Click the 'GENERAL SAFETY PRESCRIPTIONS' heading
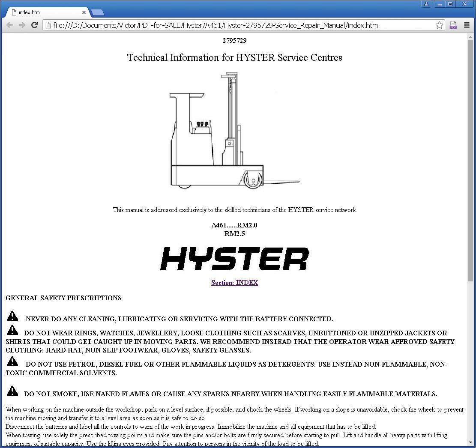The height and width of the screenshot is (448, 476). click(63, 298)
